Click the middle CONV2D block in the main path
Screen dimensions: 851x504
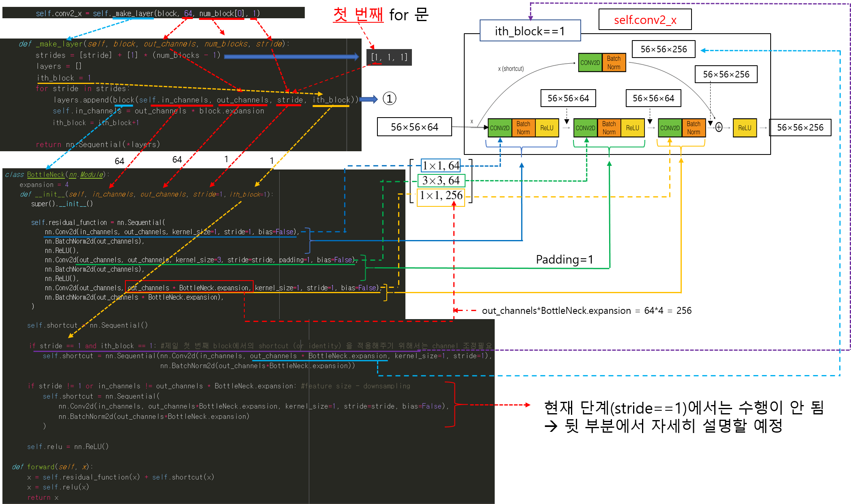tap(585, 128)
